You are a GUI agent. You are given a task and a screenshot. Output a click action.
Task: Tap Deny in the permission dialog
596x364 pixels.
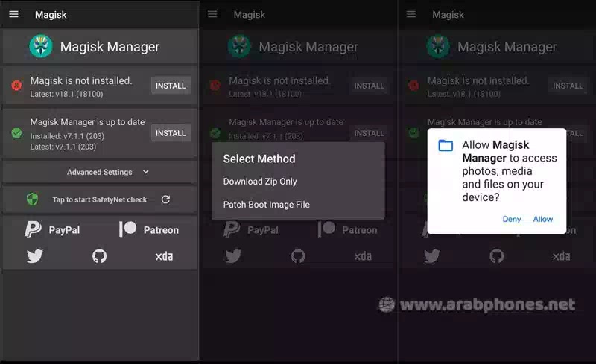point(512,220)
